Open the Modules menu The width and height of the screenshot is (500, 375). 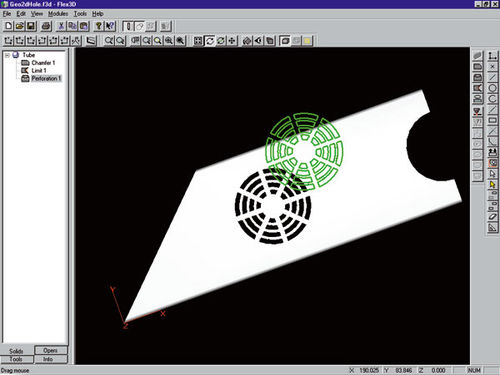pyautogui.click(x=58, y=14)
